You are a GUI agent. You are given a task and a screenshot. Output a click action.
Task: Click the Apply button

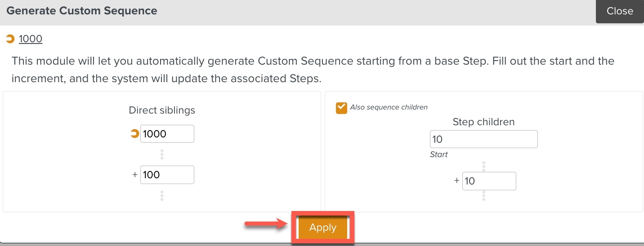[x=322, y=228]
